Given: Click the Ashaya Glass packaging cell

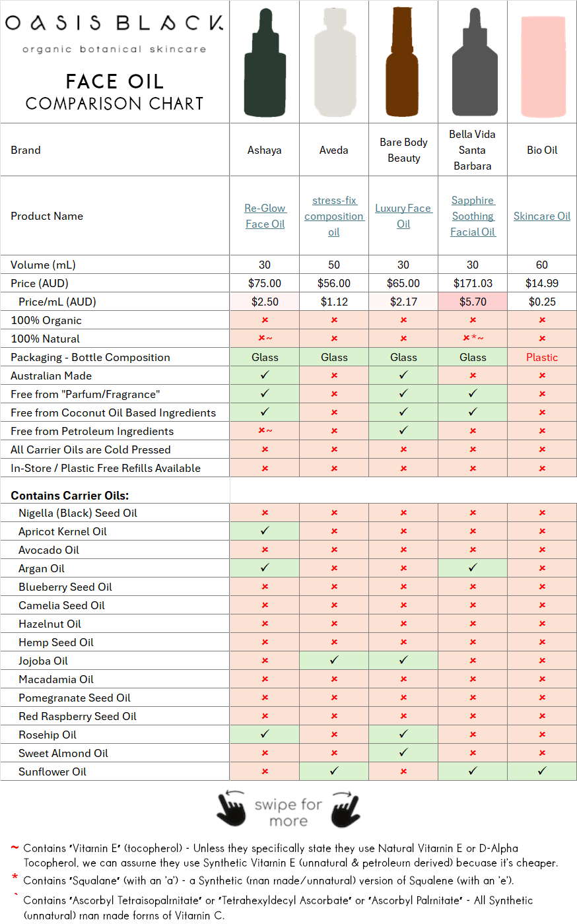Looking at the screenshot, I should click(x=265, y=357).
